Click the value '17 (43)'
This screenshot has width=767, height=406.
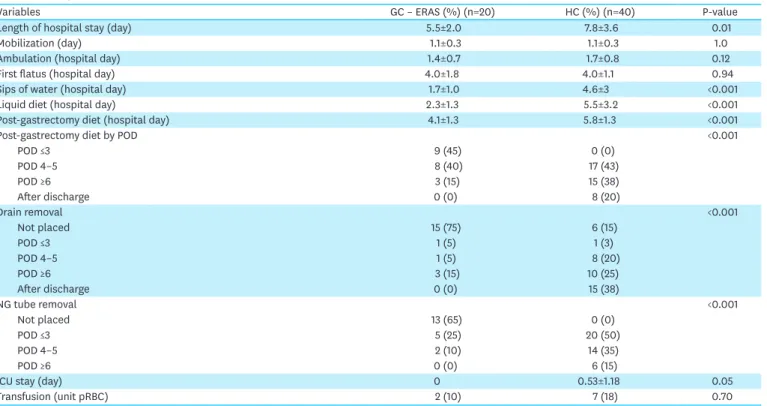click(x=604, y=166)
